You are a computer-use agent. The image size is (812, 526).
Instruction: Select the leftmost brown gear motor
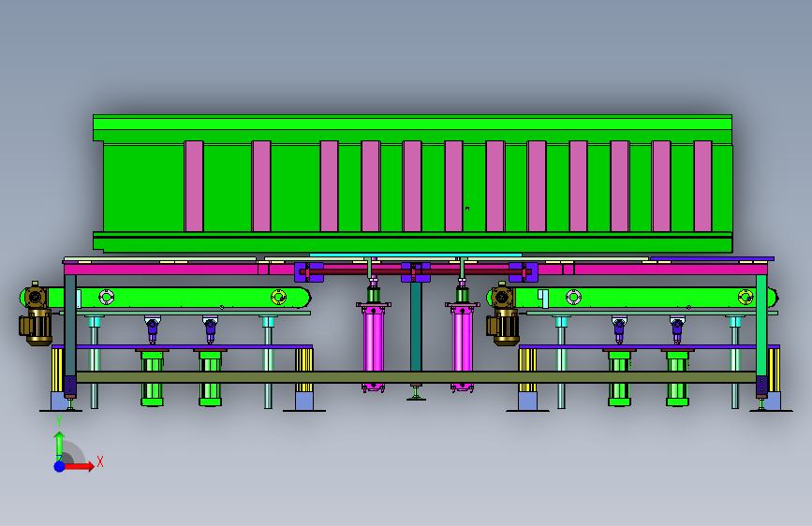[36, 314]
